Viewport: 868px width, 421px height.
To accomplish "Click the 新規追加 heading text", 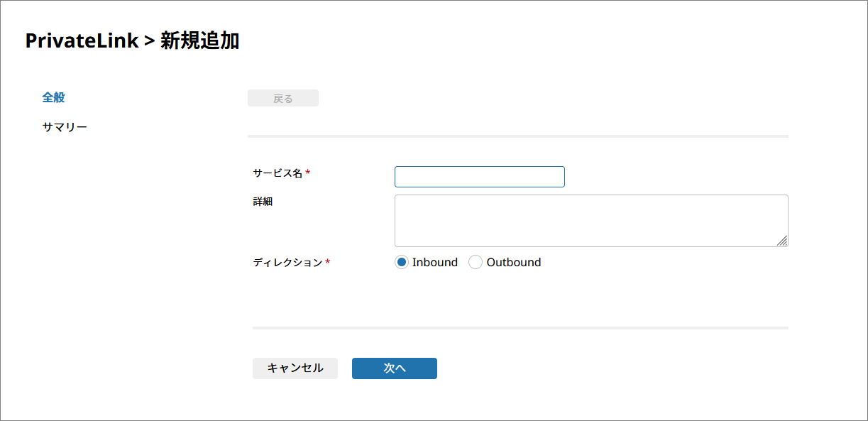I will coord(199,41).
